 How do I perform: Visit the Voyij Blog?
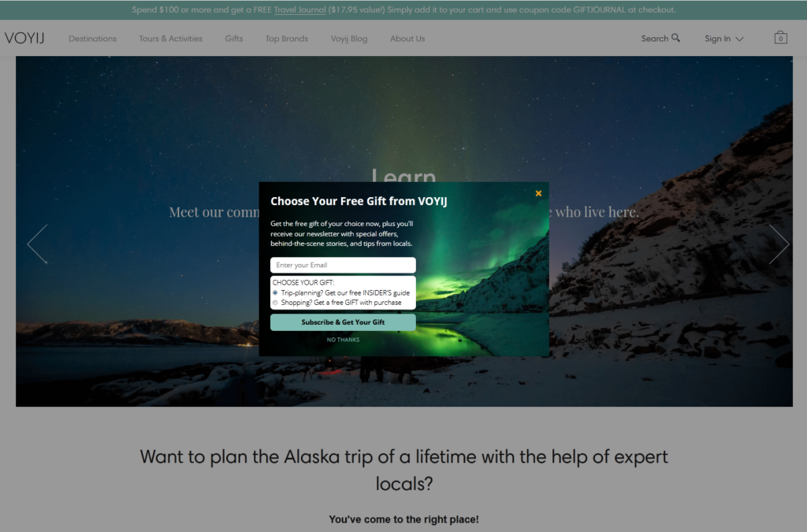tap(348, 39)
